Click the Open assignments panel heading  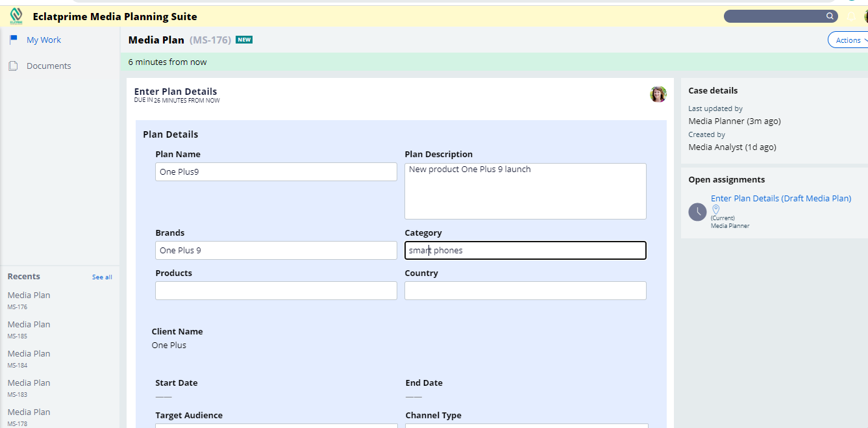click(x=726, y=179)
